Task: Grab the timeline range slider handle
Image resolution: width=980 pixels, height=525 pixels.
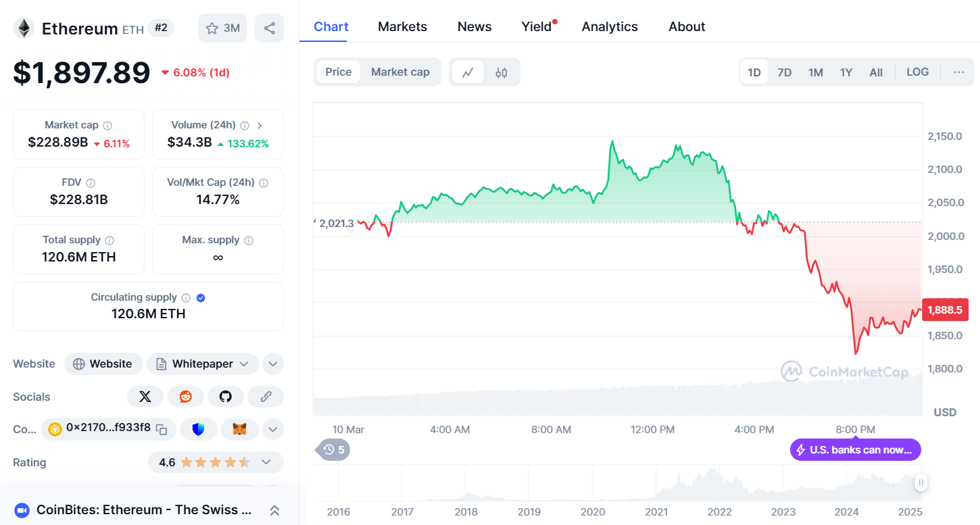Action: 921,482
